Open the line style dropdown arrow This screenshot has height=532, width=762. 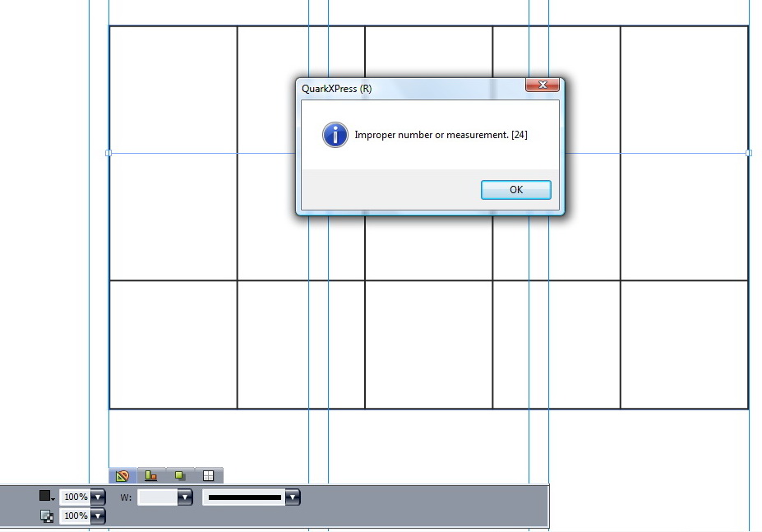293,497
